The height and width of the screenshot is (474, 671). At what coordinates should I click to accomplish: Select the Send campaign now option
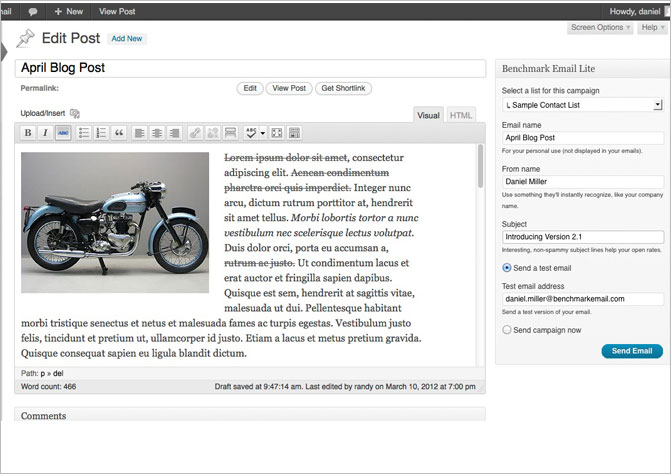[x=507, y=329]
